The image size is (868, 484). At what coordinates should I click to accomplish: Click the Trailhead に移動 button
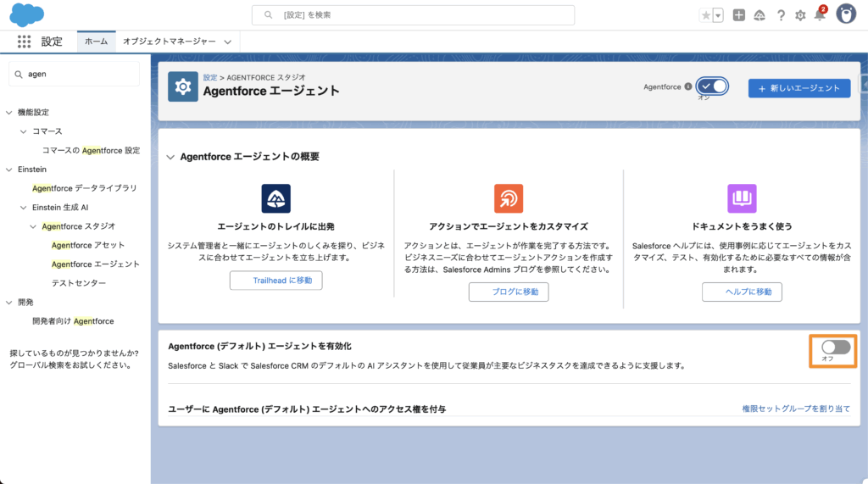(x=276, y=281)
